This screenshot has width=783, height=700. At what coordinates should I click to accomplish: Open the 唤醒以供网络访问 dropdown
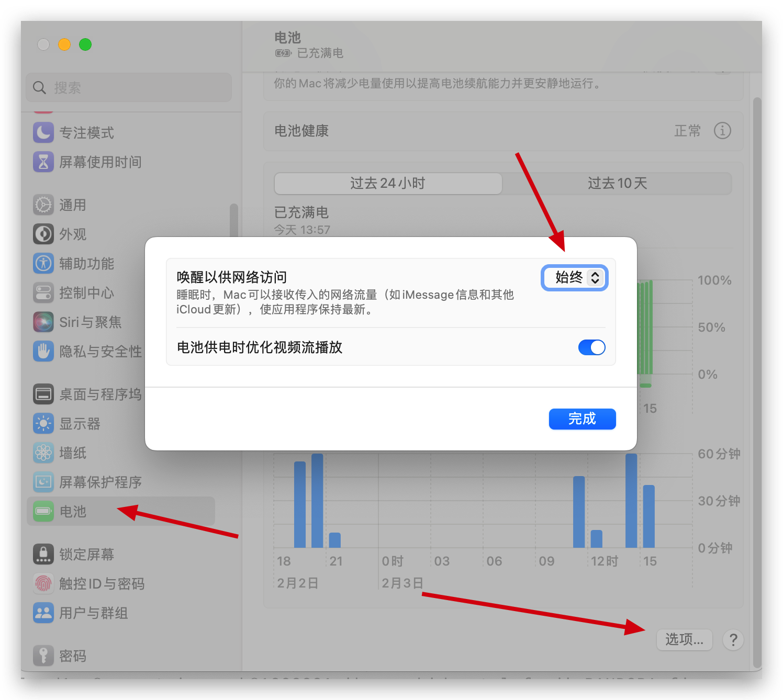coord(574,278)
